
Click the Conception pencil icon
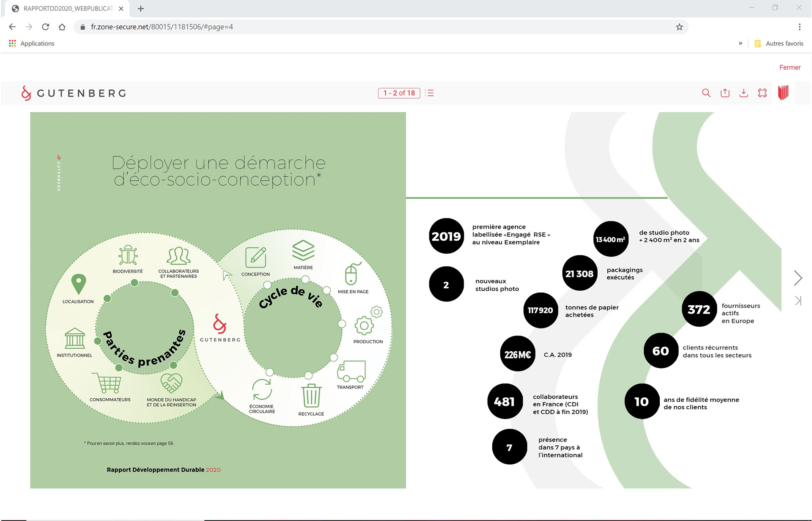click(255, 257)
